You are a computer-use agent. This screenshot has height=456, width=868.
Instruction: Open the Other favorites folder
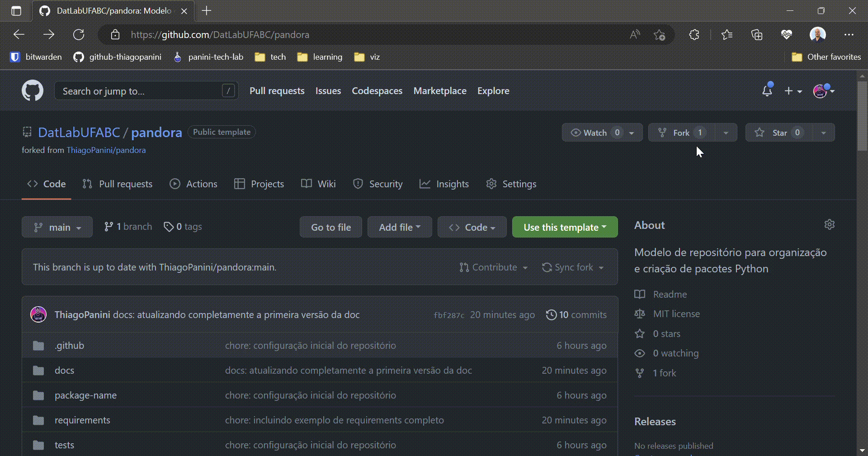click(826, 57)
